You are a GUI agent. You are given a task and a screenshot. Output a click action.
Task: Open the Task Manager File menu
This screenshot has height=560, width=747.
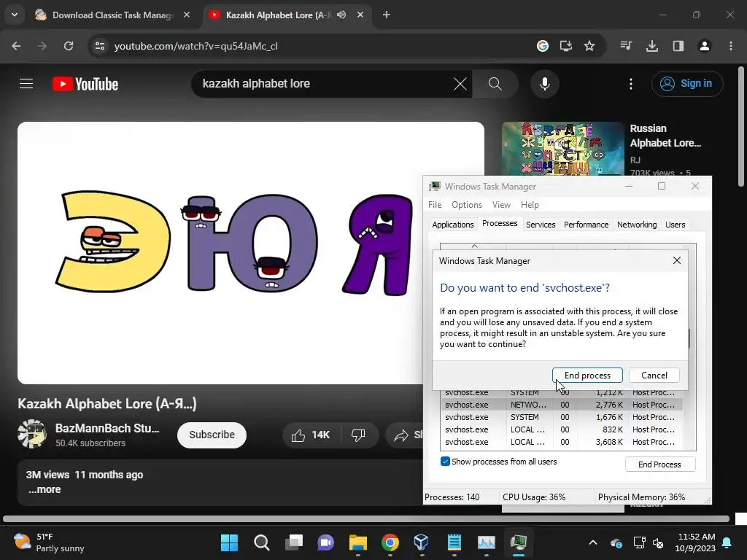point(435,205)
